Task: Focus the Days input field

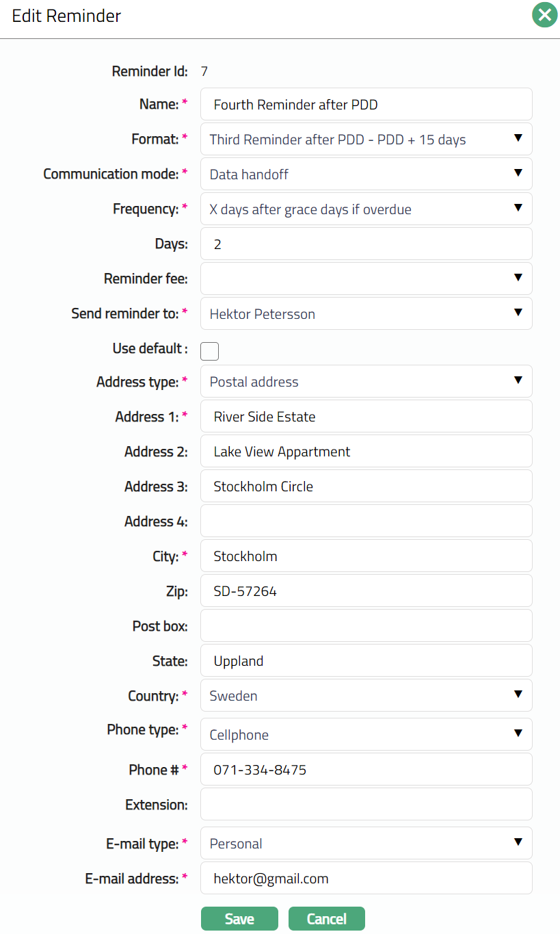Action: (x=366, y=244)
